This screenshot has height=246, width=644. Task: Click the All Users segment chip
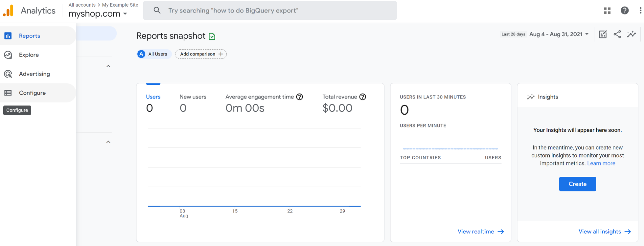click(x=154, y=54)
